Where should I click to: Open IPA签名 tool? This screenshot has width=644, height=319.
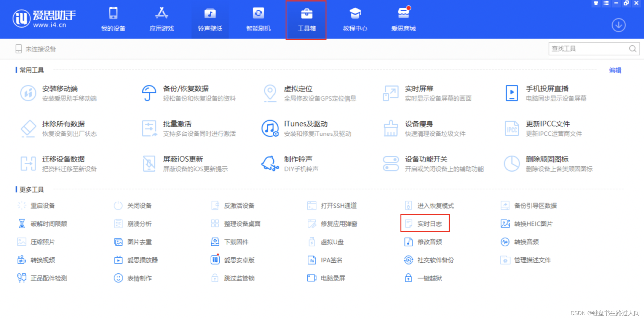point(325,260)
